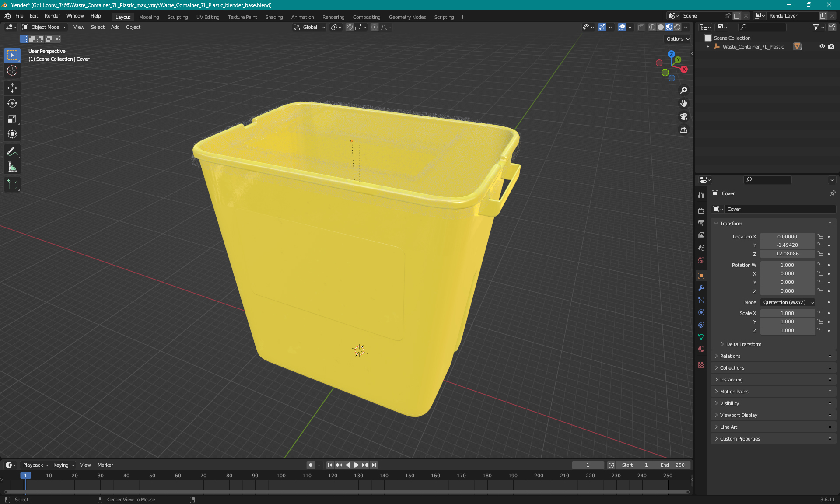Open the Modifiers properties tab
Image resolution: width=840 pixels, height=504 pixels.
pos(701,288)
